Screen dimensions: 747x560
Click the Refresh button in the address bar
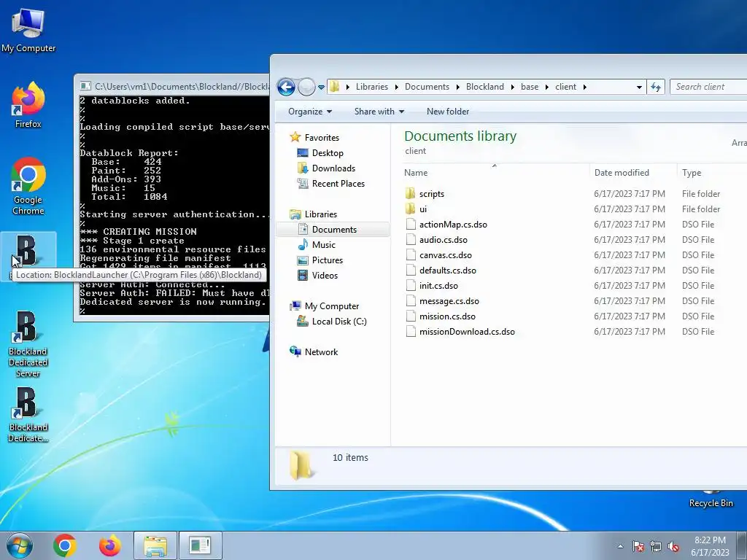(x=656, y=87)
